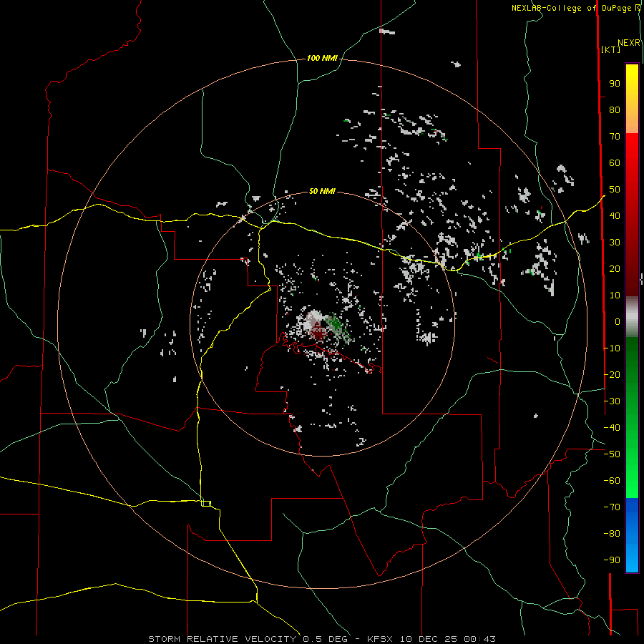The height and width of the screenshot is (644, 644).
Task: Pick the gray zero-velocity segment of color bar
Action: coord(632,317)
